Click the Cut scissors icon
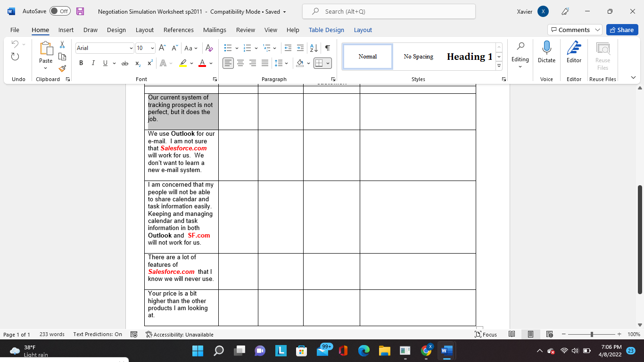This screenshot has height=362, width=644. 62,45
